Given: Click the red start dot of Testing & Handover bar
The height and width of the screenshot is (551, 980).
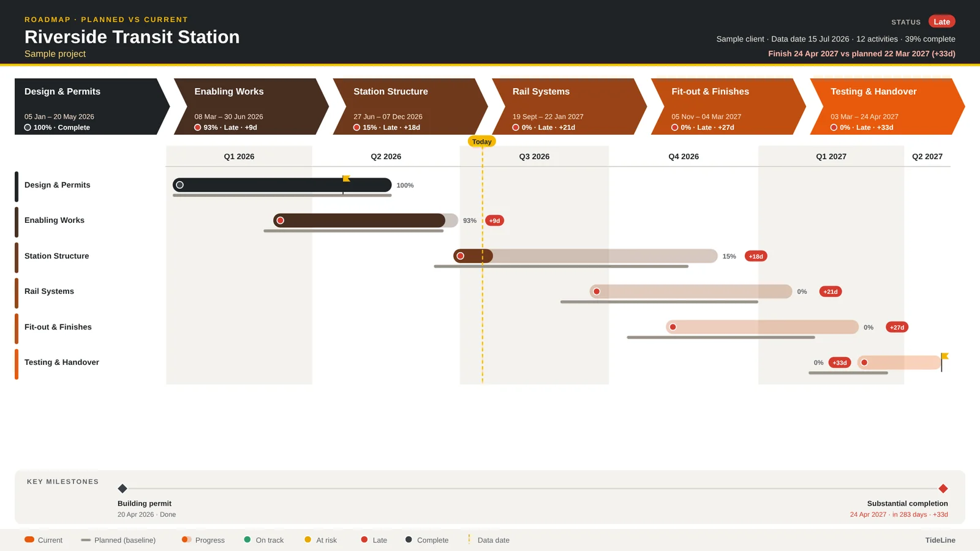Looking at the screenshot, I should 864,362.
